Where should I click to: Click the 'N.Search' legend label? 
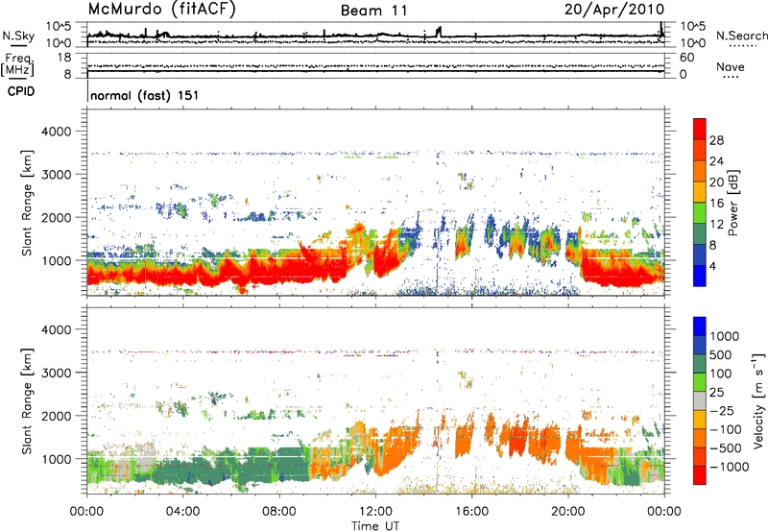point(741,36)
